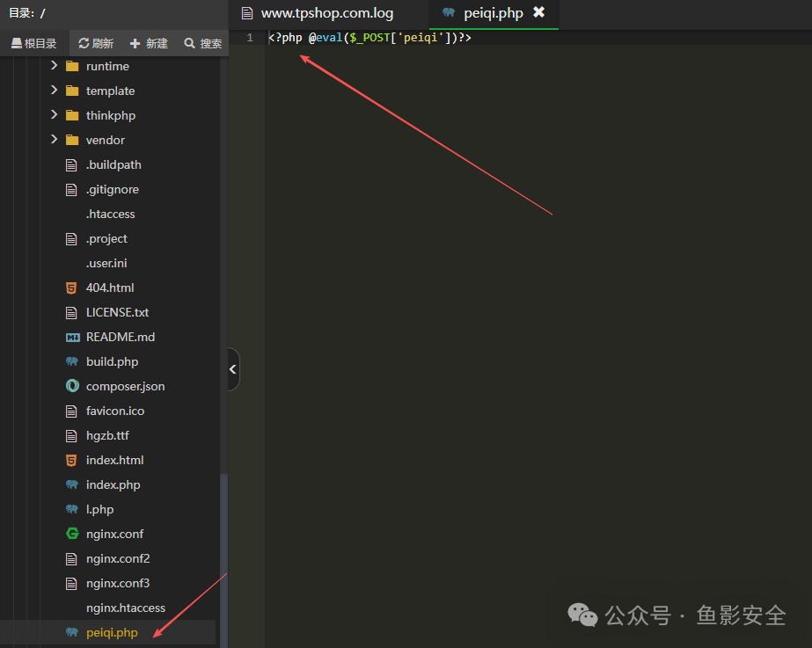Click the 404.html HTML5 icon
The width and height of the screenshot is (812, 648).
click(x=71, y=288)
